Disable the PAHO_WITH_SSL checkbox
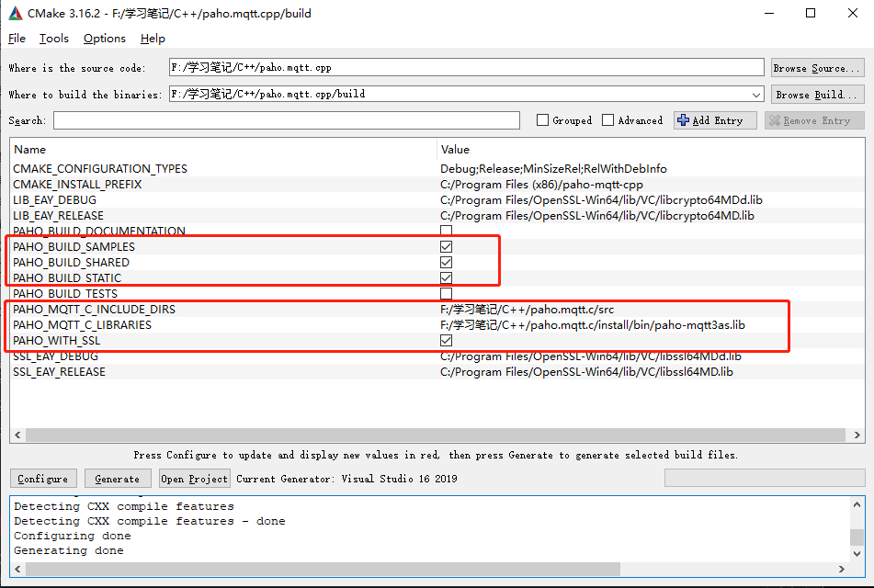874x588 pixels. pos(446,340)
